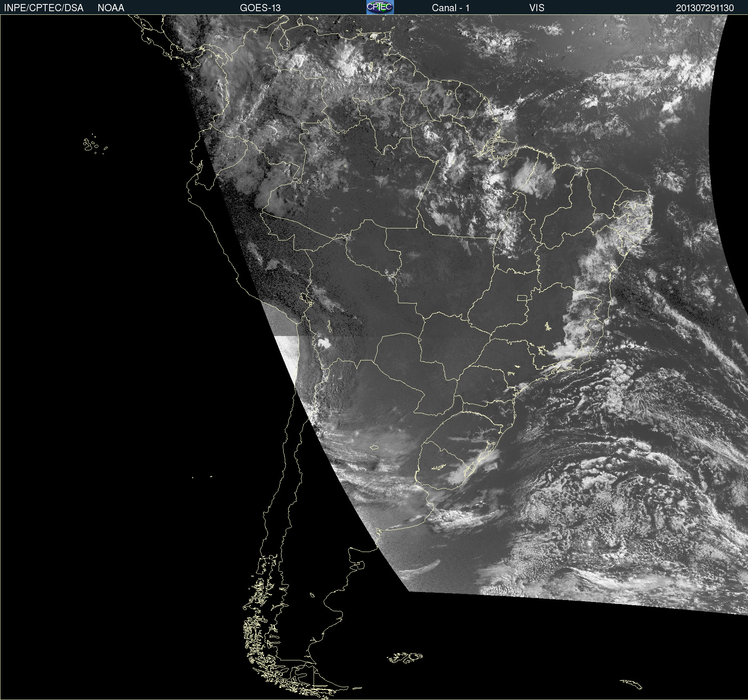Click the GOES-13 satellite label

(x=260, y=8)
